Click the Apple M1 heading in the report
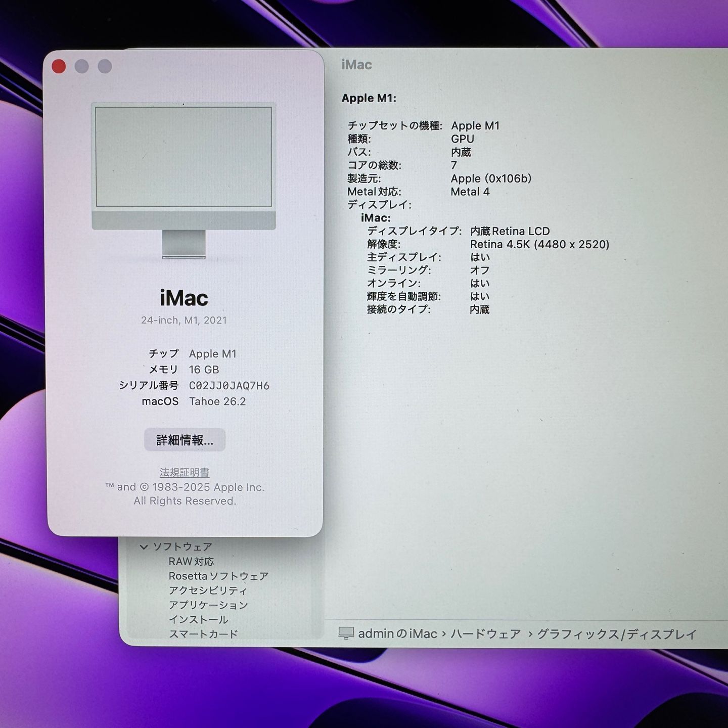This screenshot has width=728, height=728. click(369, 99)
